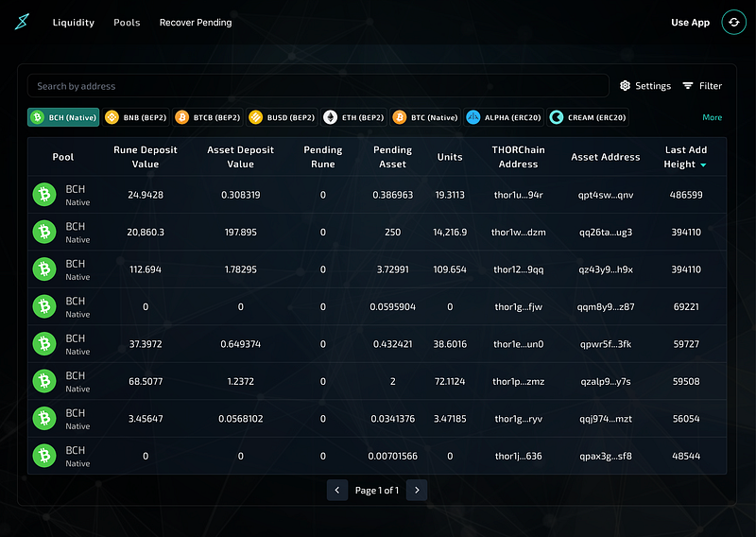Select the BTC (Native) pool chip
Image resolution: width=756 pixels, height=537 pixels.
(424, 117)
